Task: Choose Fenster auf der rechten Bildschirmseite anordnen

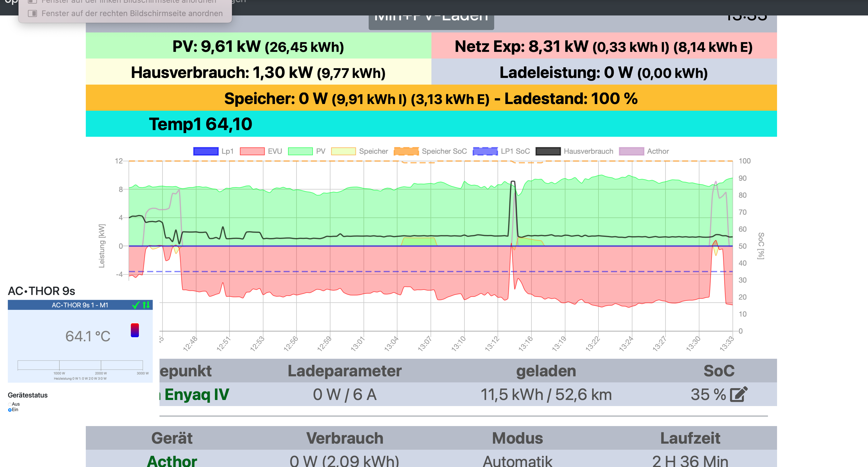Action: [x=132, y=13]
